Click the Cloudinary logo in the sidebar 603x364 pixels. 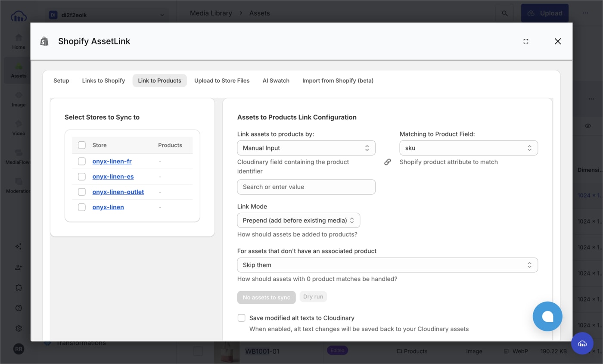19,16
